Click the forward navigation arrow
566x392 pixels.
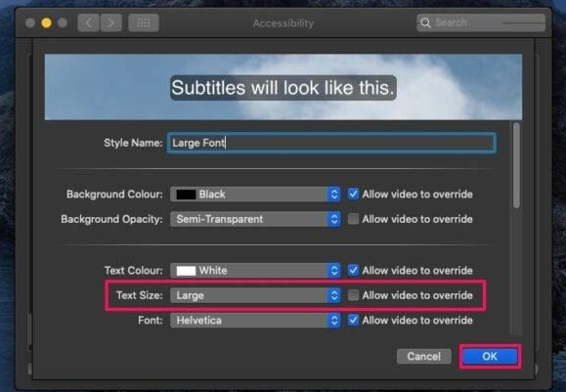pos(110,23)
